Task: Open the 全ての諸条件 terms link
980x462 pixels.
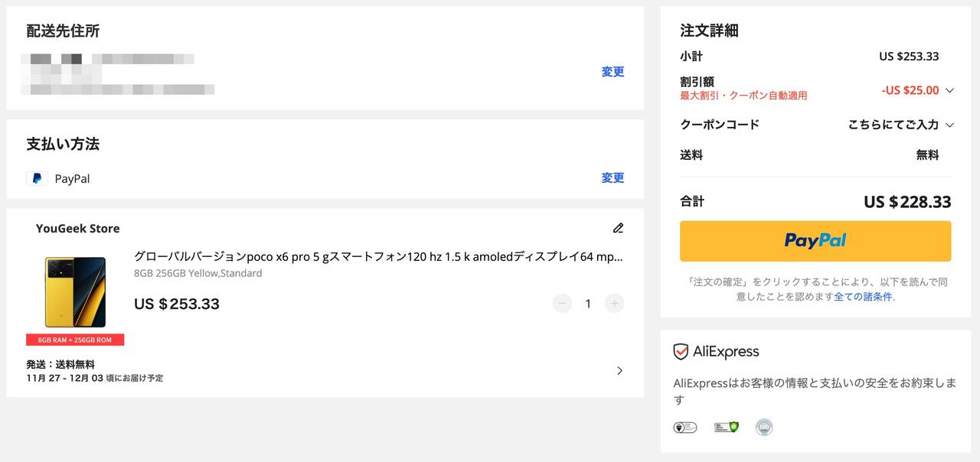Action: point(863,297)
